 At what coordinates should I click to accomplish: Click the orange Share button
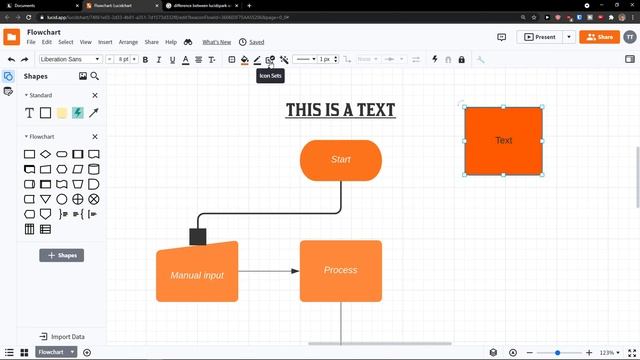coord(599,37)
